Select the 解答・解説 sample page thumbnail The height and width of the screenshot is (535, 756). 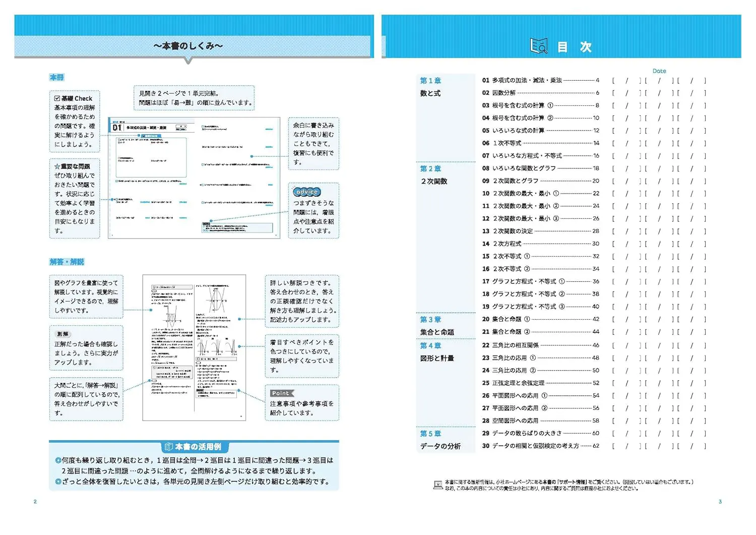pyautogui.click(x=194, y=347)
